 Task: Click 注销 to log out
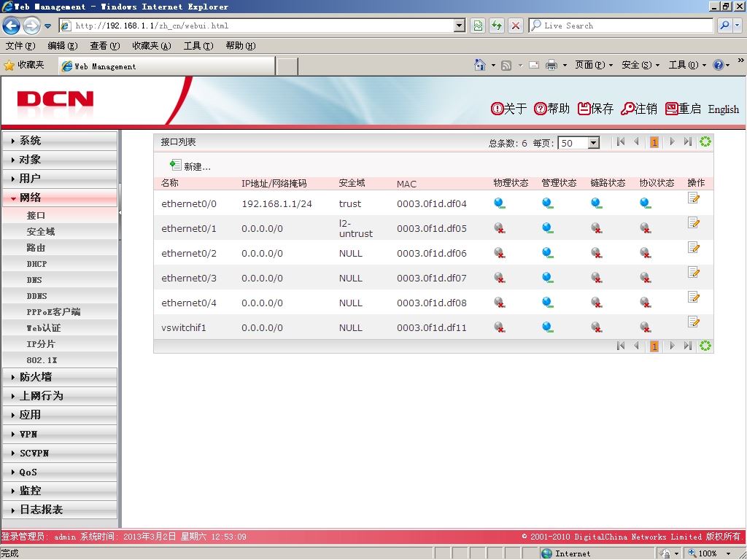639,109
